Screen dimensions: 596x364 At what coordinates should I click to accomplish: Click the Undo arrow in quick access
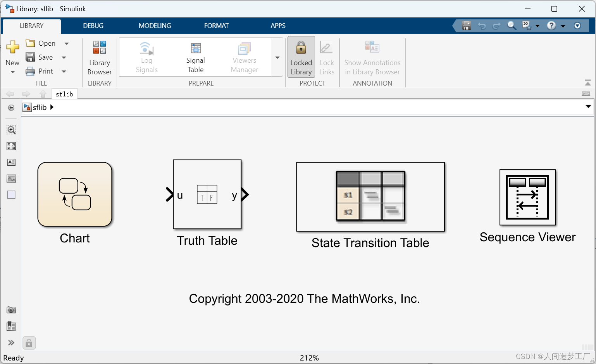(x=482, y=26)
